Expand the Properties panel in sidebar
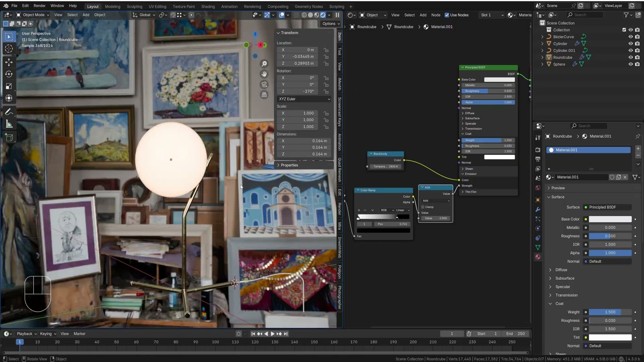644x362 pixels. coord(289,165)
